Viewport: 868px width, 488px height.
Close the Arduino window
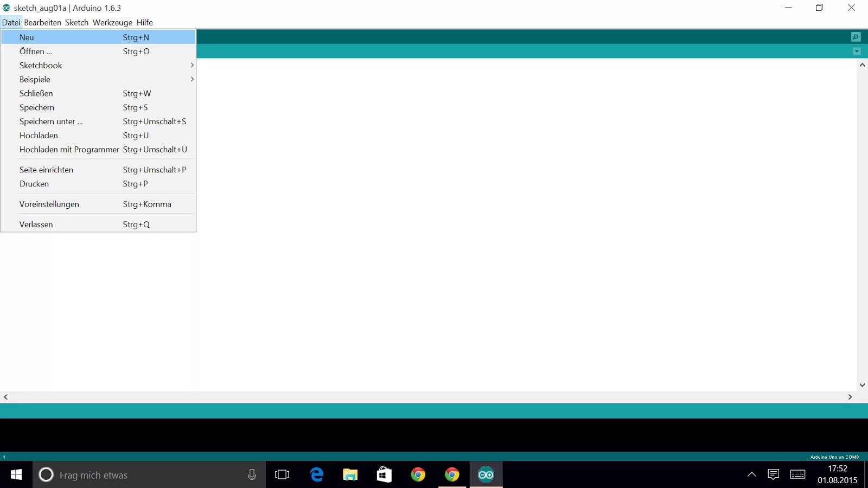851,8
